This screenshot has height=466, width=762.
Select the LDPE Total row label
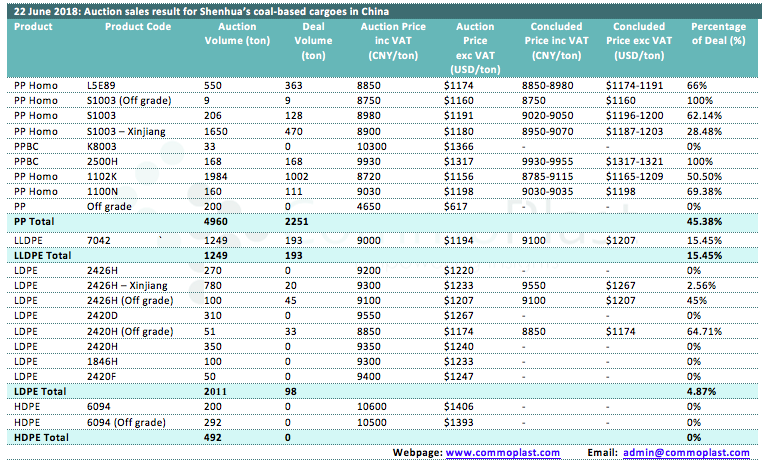tap(36, 390)
